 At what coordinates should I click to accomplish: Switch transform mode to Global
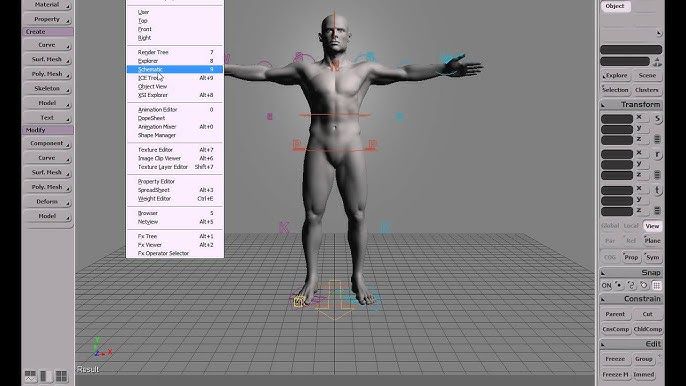(610, 226)
